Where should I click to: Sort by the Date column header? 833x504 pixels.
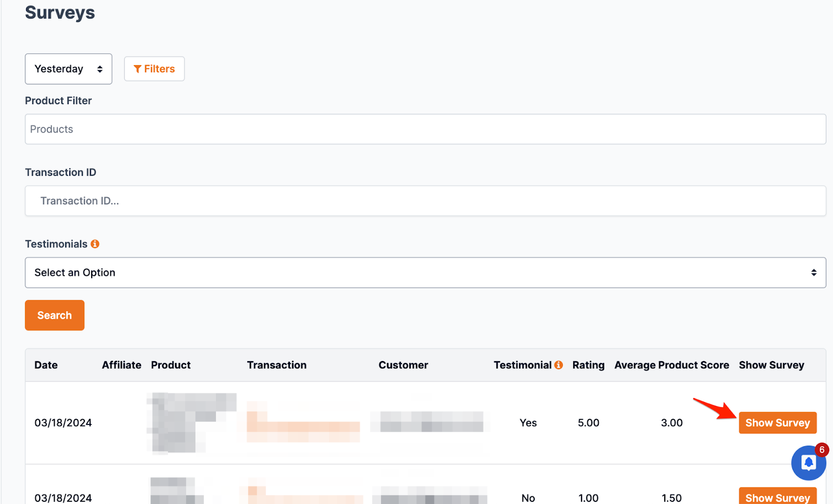tap(46, 365)
